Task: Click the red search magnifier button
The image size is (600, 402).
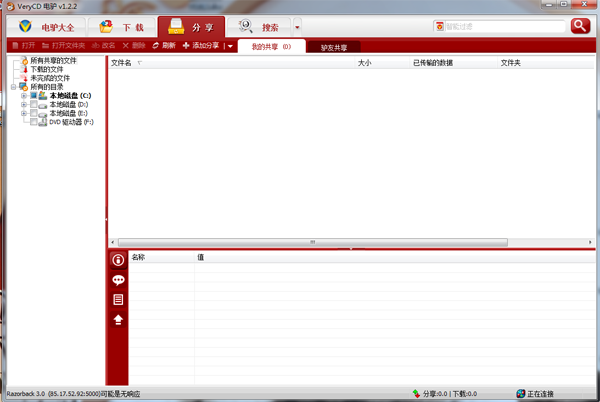Action: click(580, 26)
